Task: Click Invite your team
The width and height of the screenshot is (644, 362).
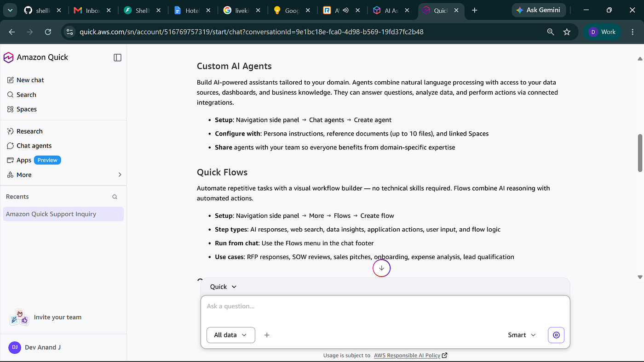Action: pos(46,317)
